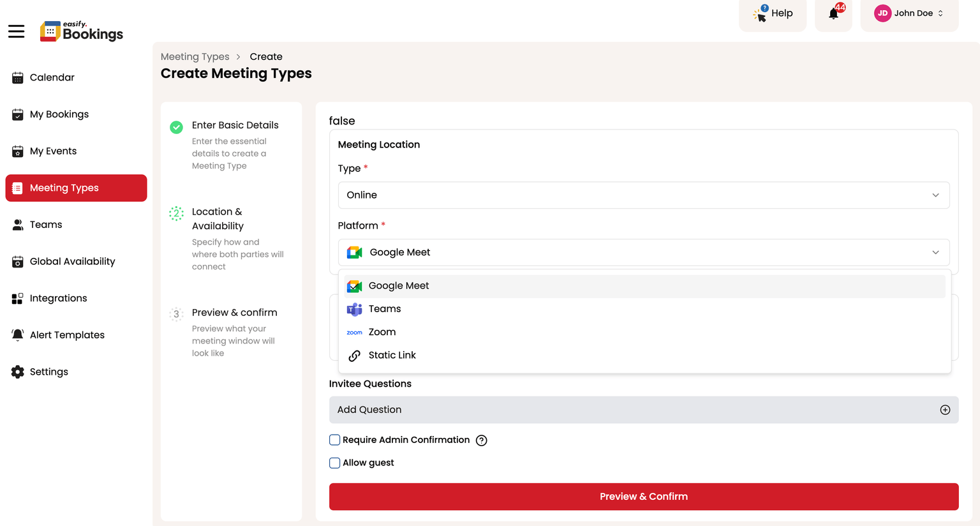980x526 pixels.
Task: Click the easify Bookings logo
Action: 82,31
